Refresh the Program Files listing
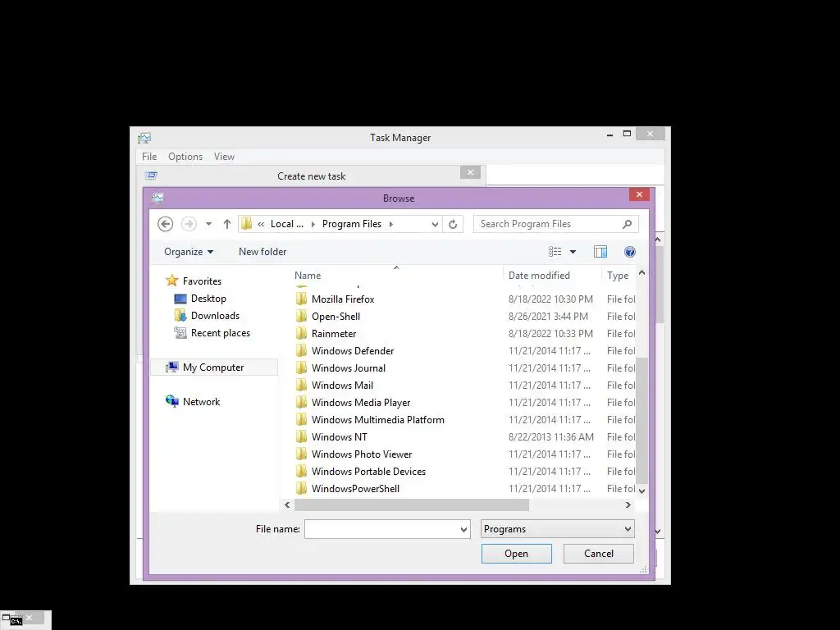This screenshot has width=840, height=630. click(453, 224)
